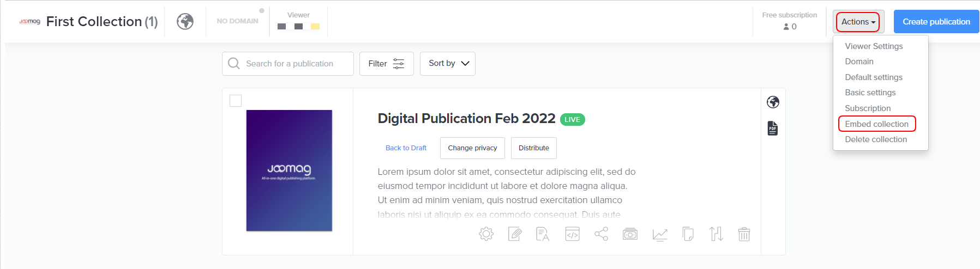Click the share publication icon

coord(601,234)
